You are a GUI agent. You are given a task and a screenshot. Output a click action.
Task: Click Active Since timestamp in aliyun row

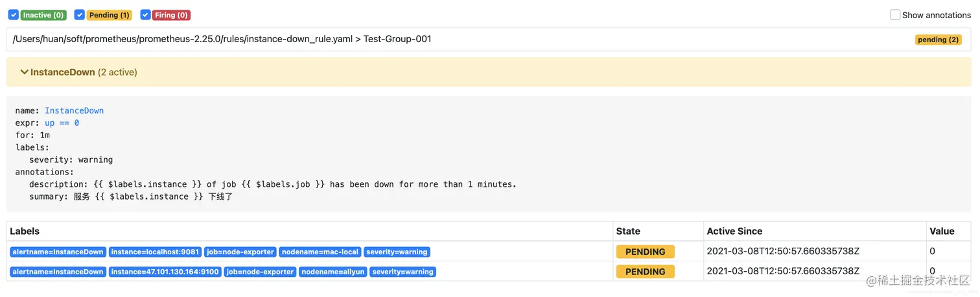point(783,271)
